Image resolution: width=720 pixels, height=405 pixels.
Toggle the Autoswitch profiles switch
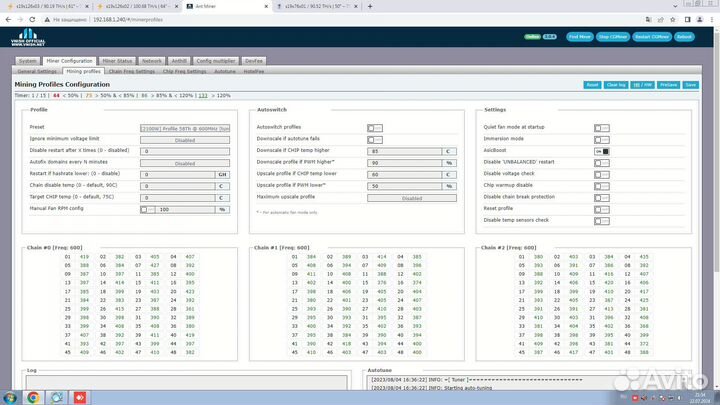(x=374, y=128)
